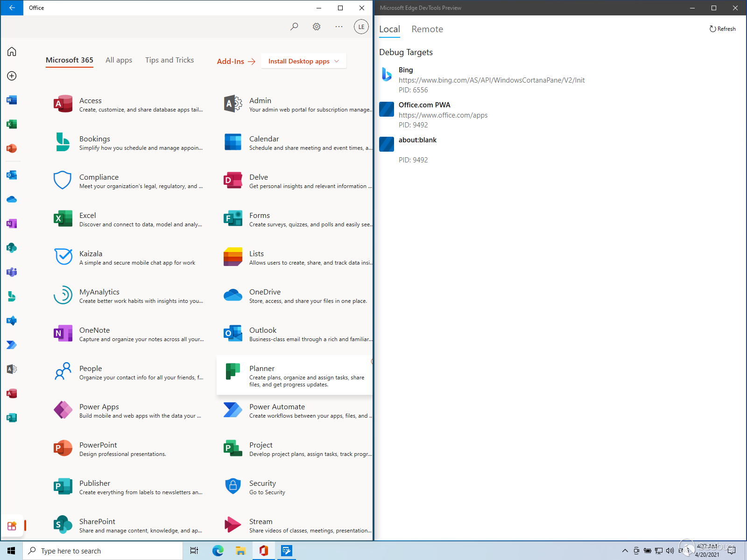This screenshot has height=560, width=747.
Task: Open the settings gear icon
Action: 317,27
